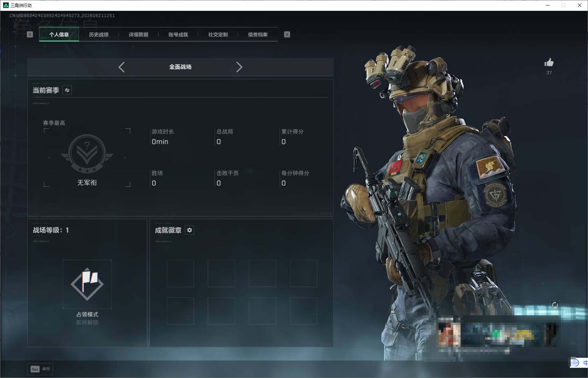This screenshot has height=378, width=588.
Task: Open achievement badge settings gear
Action: pos(189,230)
